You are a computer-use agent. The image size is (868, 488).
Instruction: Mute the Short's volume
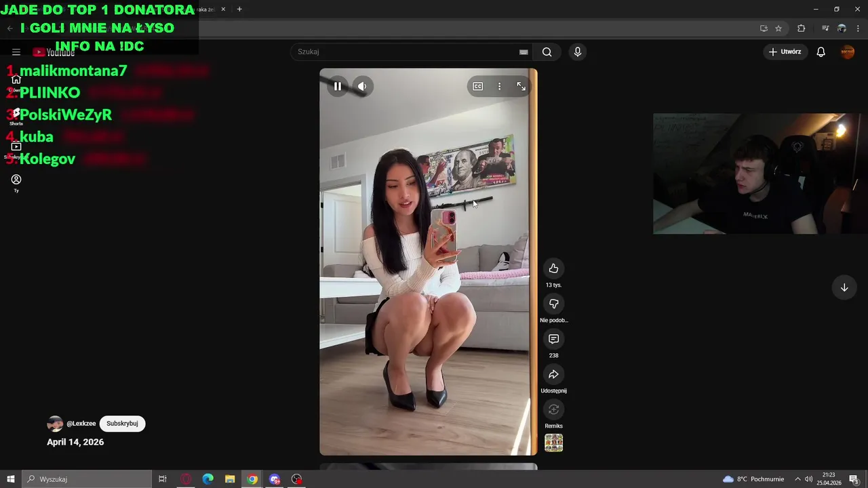[362, 86]
